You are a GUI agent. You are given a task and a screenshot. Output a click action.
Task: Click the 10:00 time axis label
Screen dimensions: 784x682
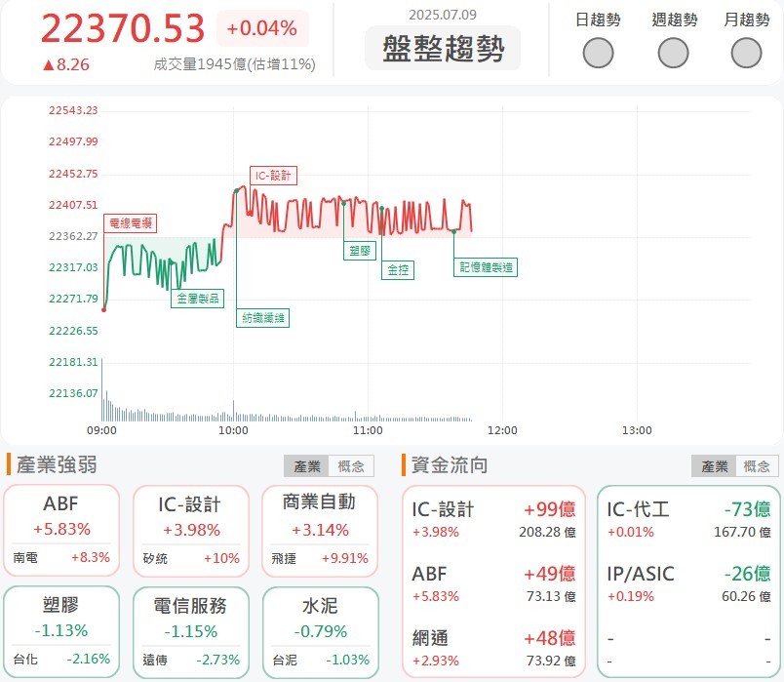233,430
